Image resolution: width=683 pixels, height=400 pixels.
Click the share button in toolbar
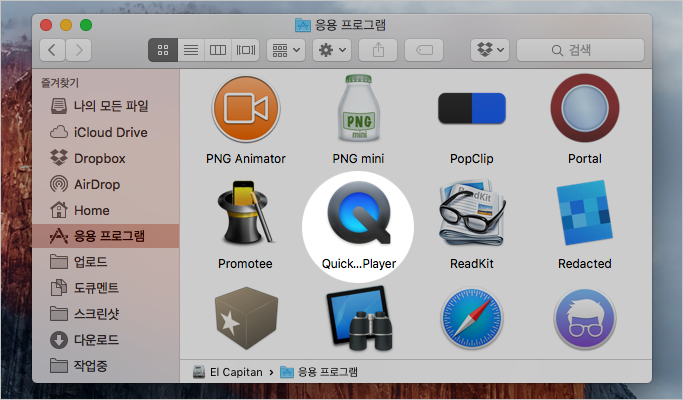(x=378, y=50)
